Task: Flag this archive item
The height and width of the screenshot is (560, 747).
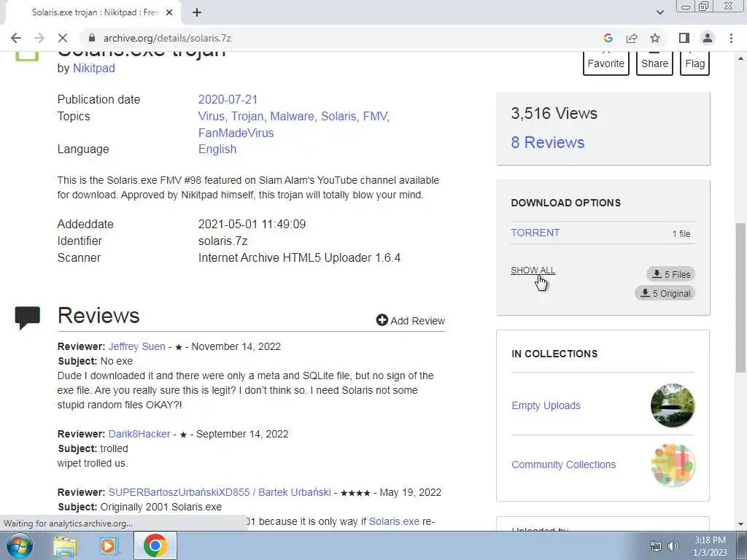Action: click(x=694, y=63)
